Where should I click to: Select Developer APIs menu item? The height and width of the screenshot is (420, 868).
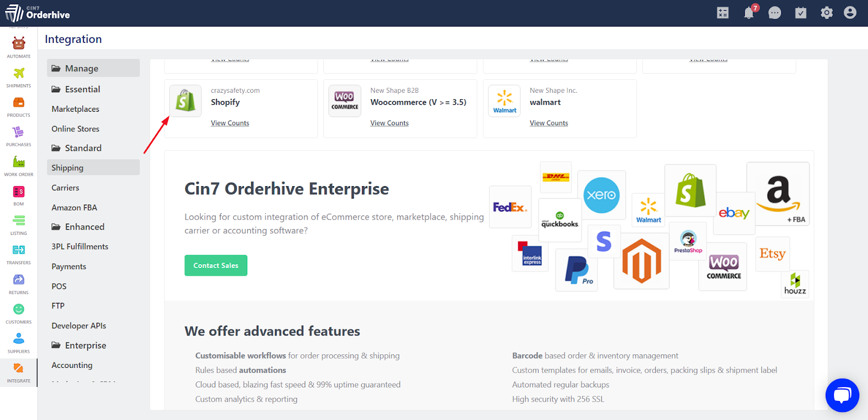[x=79, y=326]
